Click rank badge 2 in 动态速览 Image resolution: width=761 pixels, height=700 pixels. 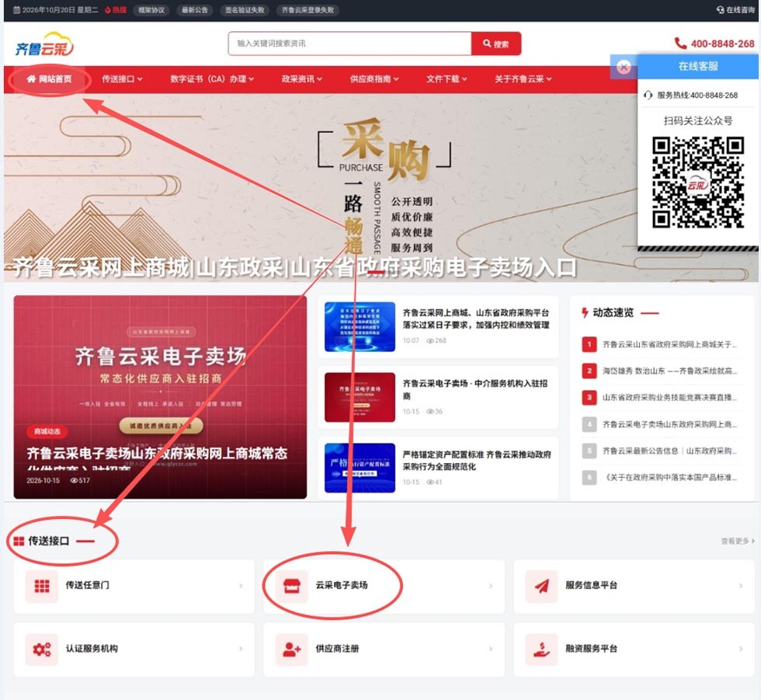click(x=589, y=371)
